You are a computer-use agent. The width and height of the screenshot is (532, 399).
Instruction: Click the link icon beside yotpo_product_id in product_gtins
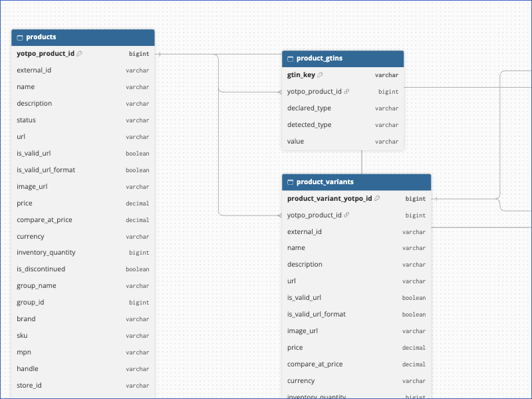(346, 92)
